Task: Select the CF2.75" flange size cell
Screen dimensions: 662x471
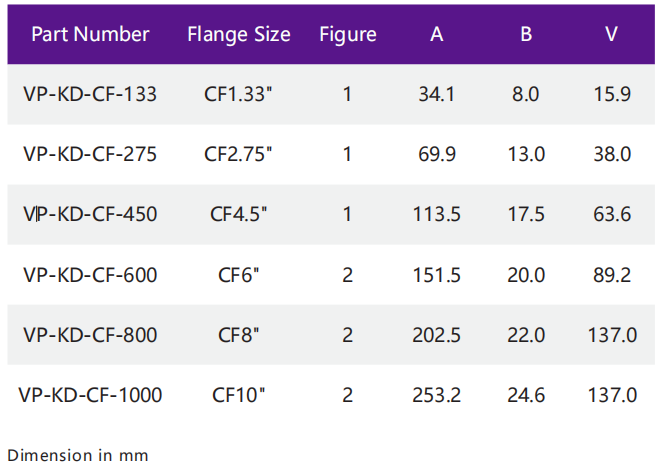Action: point(239,154)
